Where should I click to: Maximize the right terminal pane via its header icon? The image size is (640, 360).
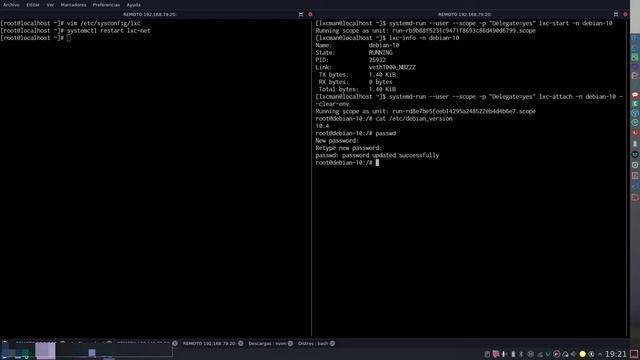[616, 14]
